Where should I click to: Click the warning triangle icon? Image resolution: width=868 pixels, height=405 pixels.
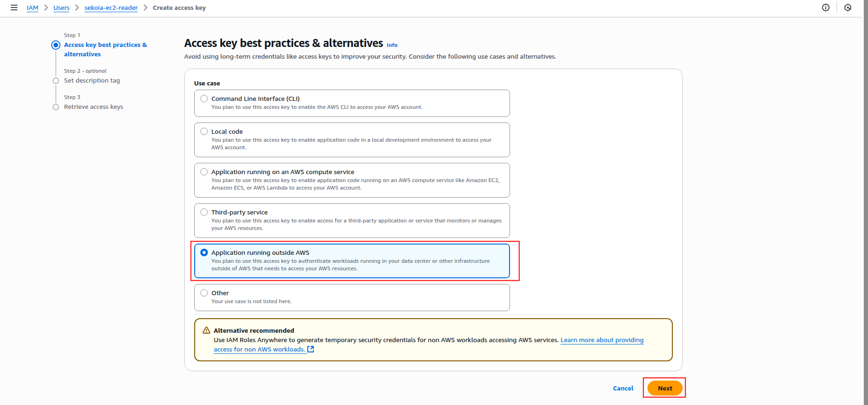tap(206, 330)
